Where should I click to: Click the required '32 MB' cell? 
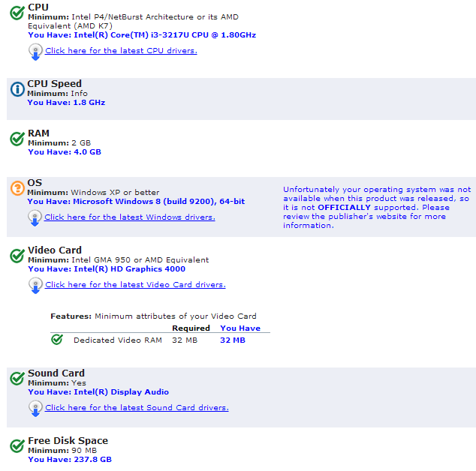coord(185,340)
